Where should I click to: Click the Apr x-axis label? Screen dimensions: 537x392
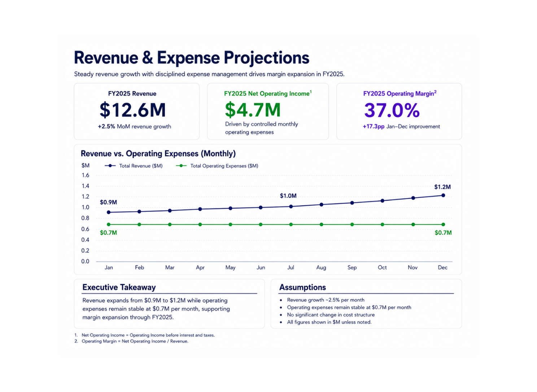coord(200,267)
